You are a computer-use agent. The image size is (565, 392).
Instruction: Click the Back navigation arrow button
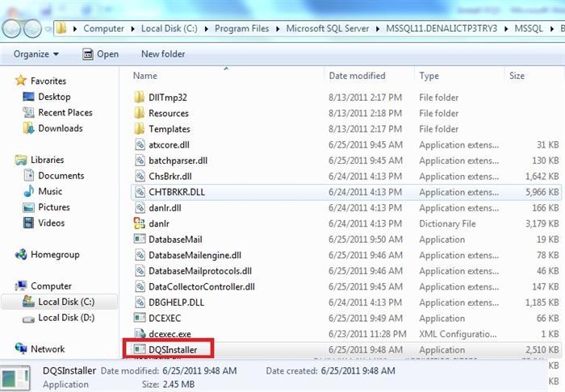point(11,28)
